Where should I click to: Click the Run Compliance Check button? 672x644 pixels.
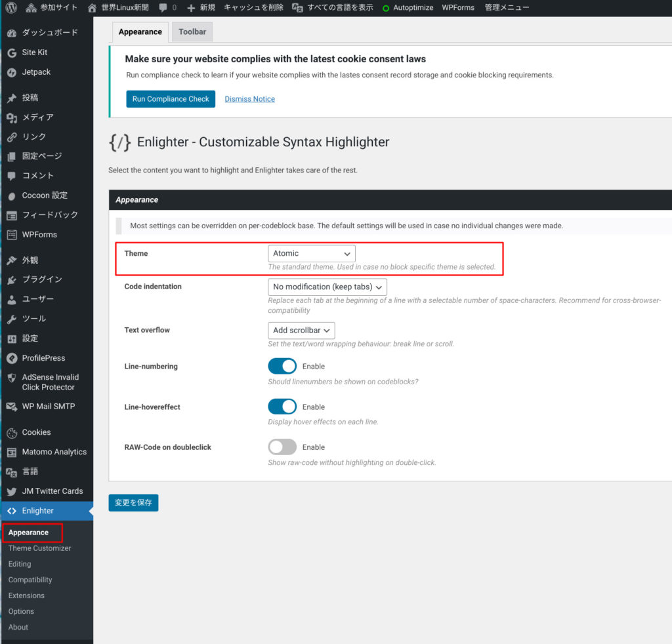pyautogui.click(x=171, y=99)
